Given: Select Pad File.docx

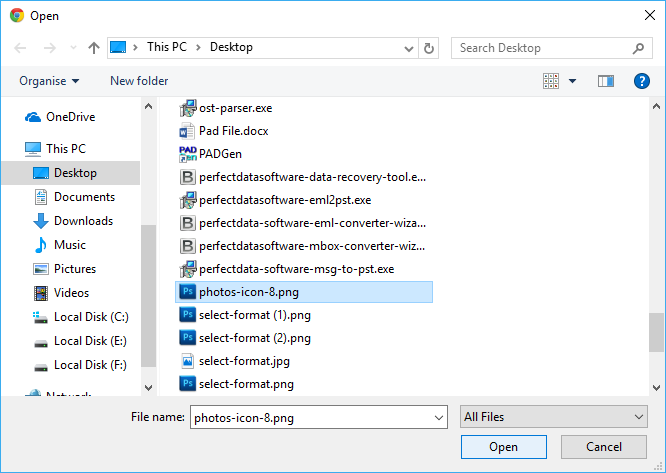Looking at the screenshot, I should point(234,131).
